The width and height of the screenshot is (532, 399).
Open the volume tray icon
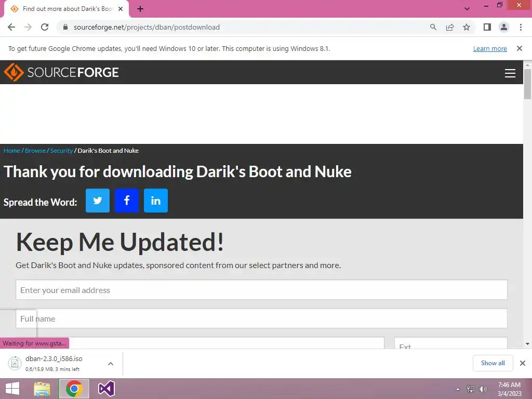[483, 389]
